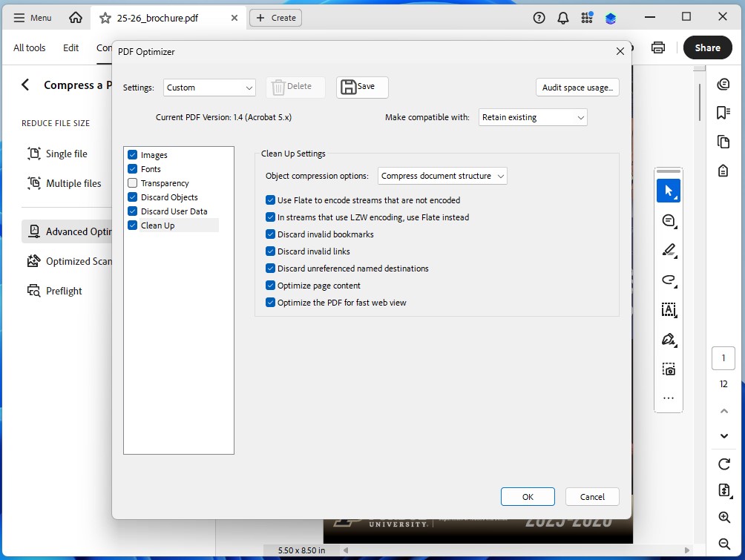Zoom in on the document
The image size is (745, 560).
point(723,517)
